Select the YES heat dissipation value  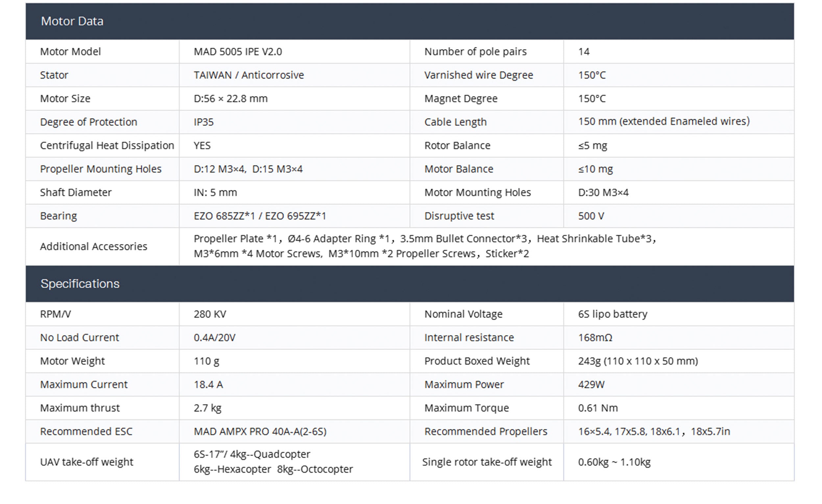pos(202,146)
